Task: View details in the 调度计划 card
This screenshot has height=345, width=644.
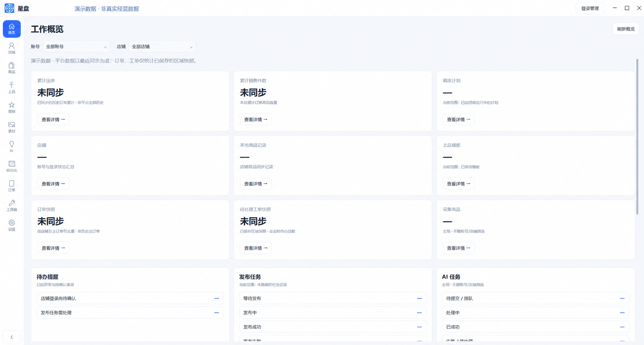Action: [x=458, y=120]
